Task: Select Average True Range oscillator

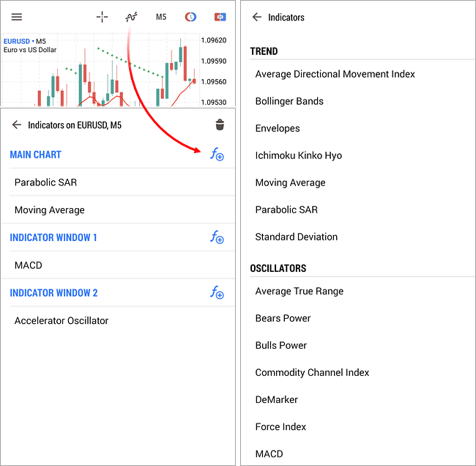Action: point(300,291)
